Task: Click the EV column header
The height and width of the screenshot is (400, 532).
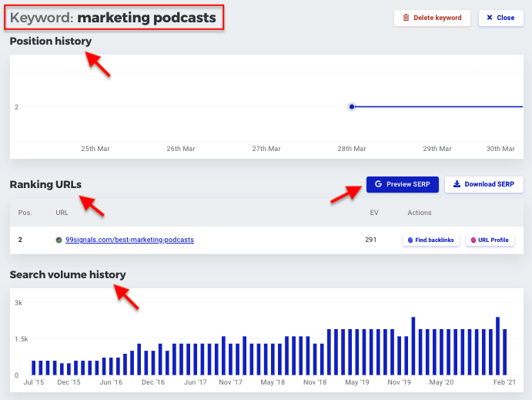Action: [374, 213]
